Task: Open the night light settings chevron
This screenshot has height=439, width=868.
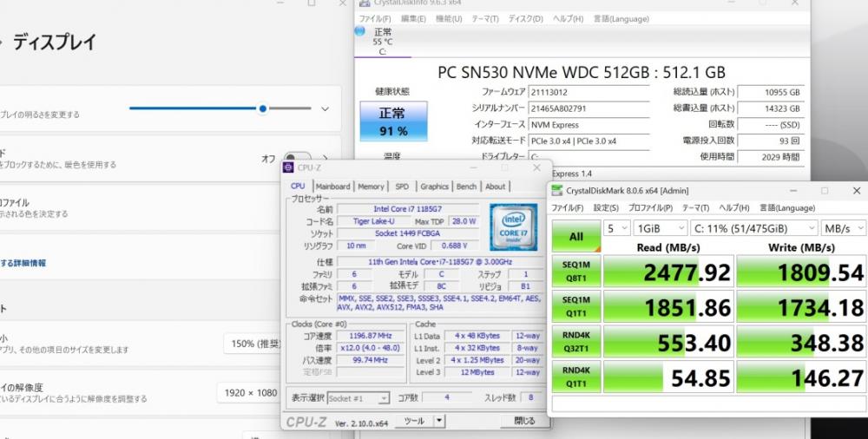Action: [325, 159]
